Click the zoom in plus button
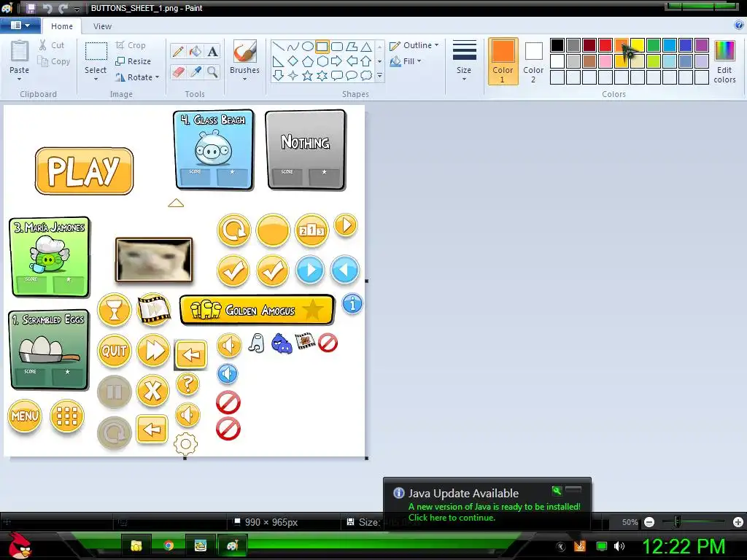747x560 pixels. point(738,522)
